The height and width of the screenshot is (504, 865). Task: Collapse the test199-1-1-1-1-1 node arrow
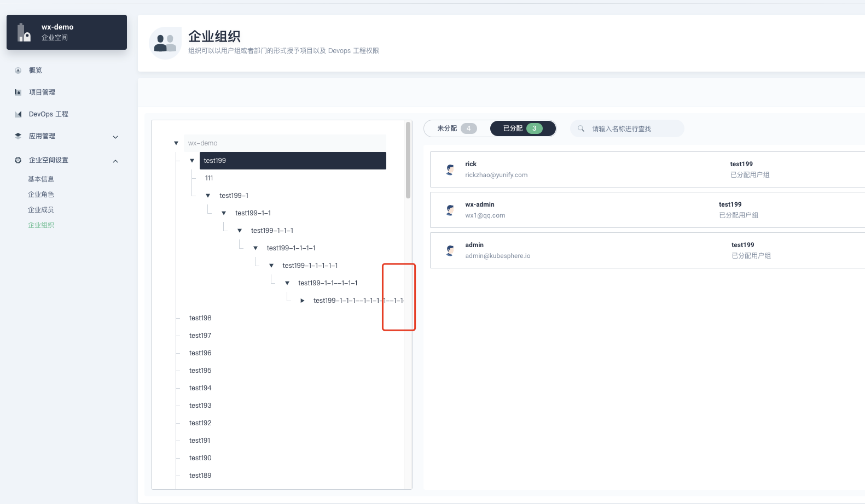pos(271,266)
